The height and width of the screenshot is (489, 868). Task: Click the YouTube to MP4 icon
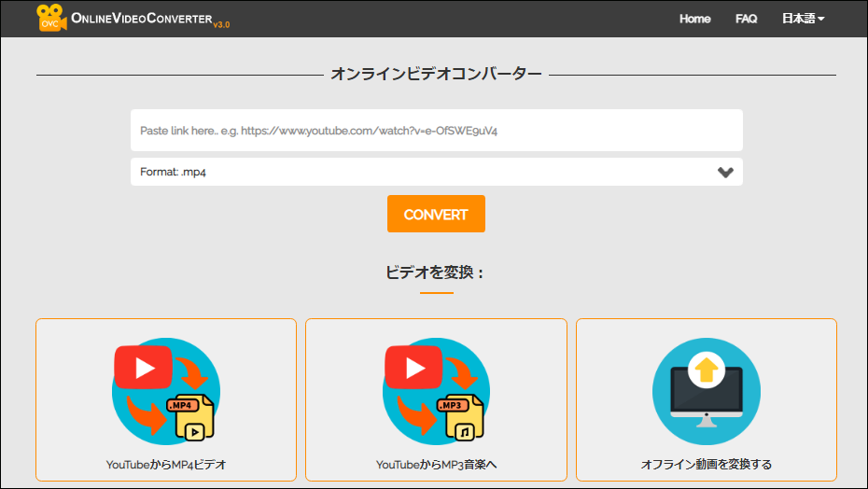pos(166,392)
